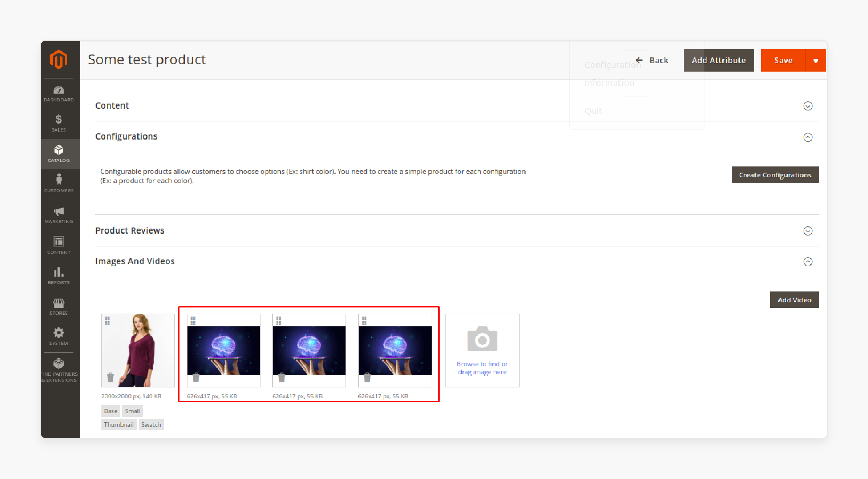Viewport: 868px width, 479px height.
Task: Collapse the Configurations section
Action: (808, 137)
